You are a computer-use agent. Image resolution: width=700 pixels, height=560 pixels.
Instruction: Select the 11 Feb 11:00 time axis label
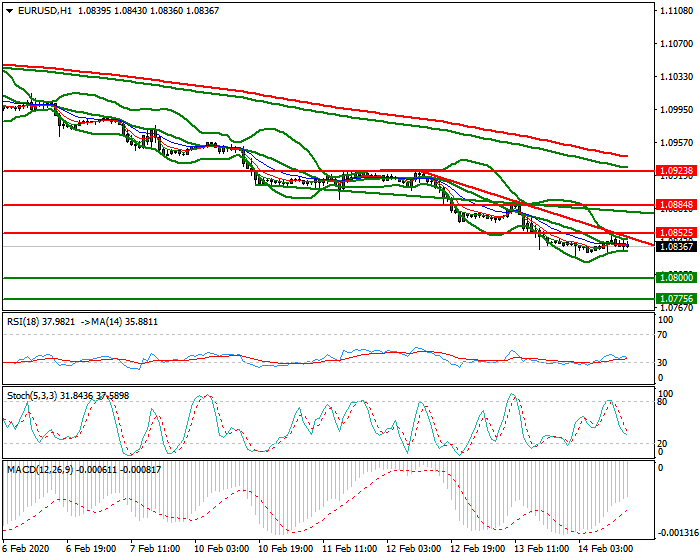[x=350, y=549]
